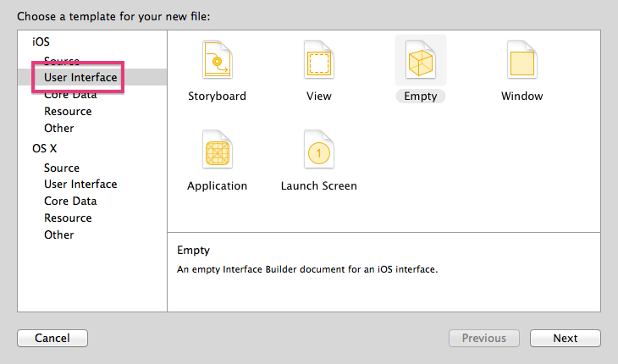Select Resource under OS X
This screenshot has width=618, height=364.
click(x=68, y=218)
